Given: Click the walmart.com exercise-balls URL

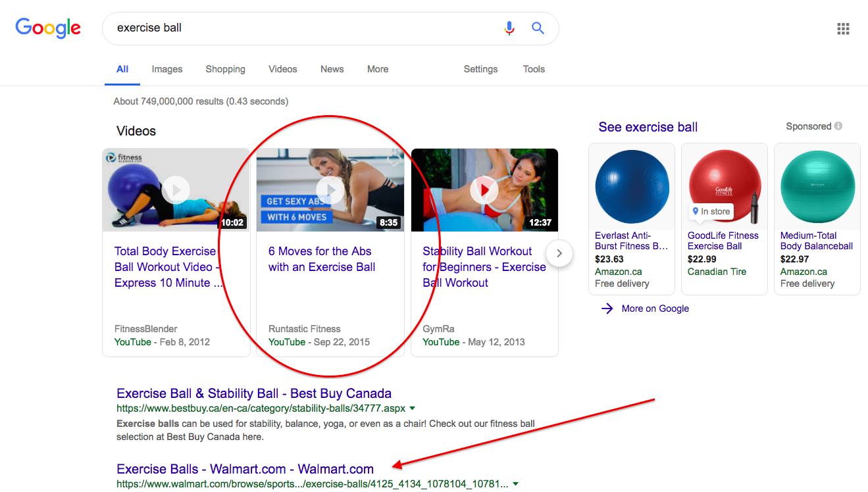Looking at the screenshot, I should point(313,484).
